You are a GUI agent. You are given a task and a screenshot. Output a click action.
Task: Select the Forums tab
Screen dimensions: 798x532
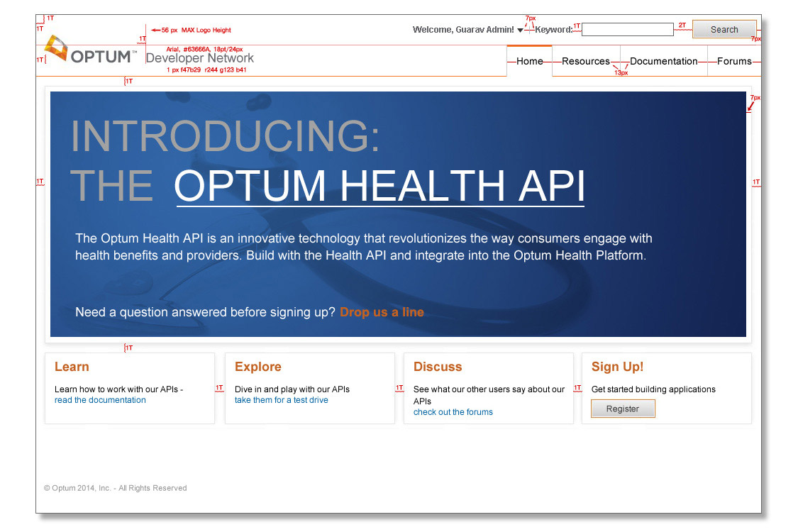(733, 61)
